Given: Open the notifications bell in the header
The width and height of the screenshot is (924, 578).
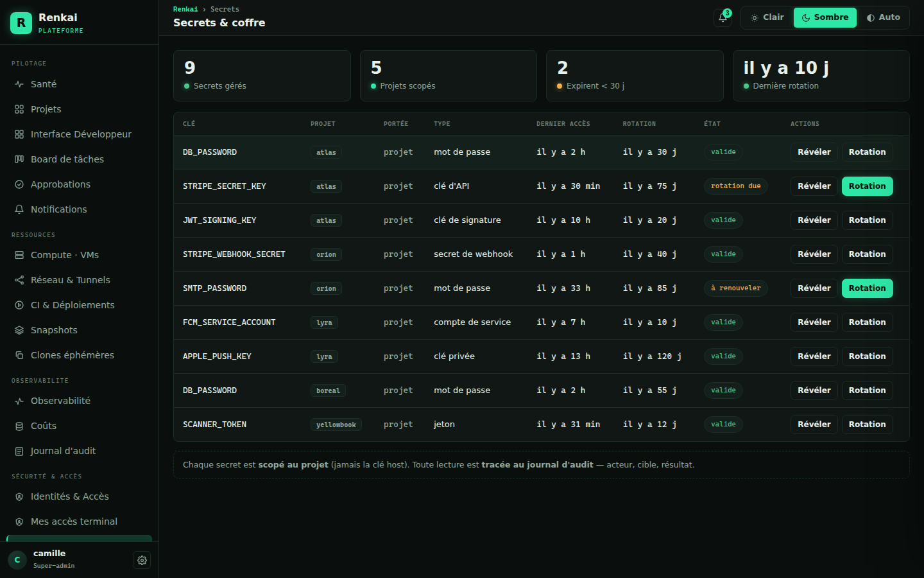Looking at the screenshot, I should 723,18.
